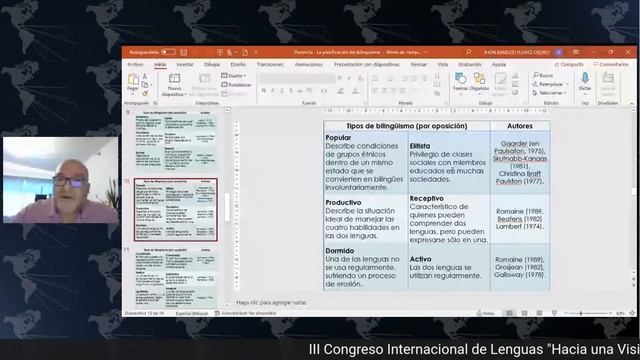Screen dimensions: 640x360
Task: Click the Compartir button
Action: tap(569, 64)
